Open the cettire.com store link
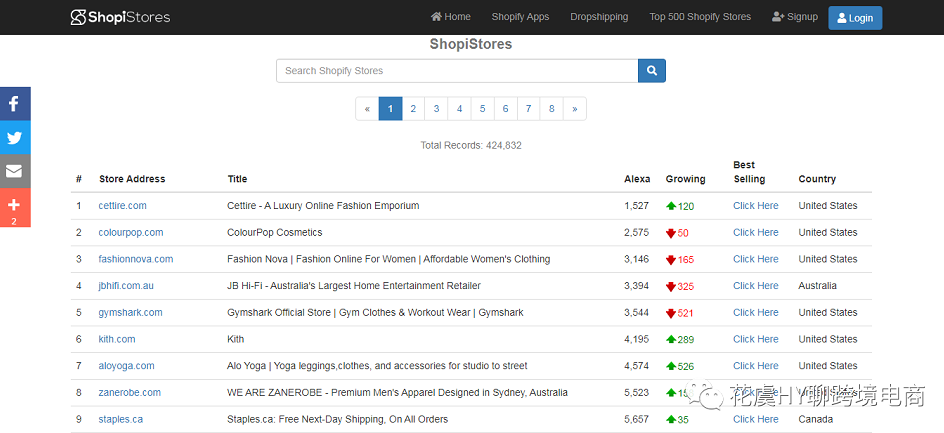 pos(122,206)
